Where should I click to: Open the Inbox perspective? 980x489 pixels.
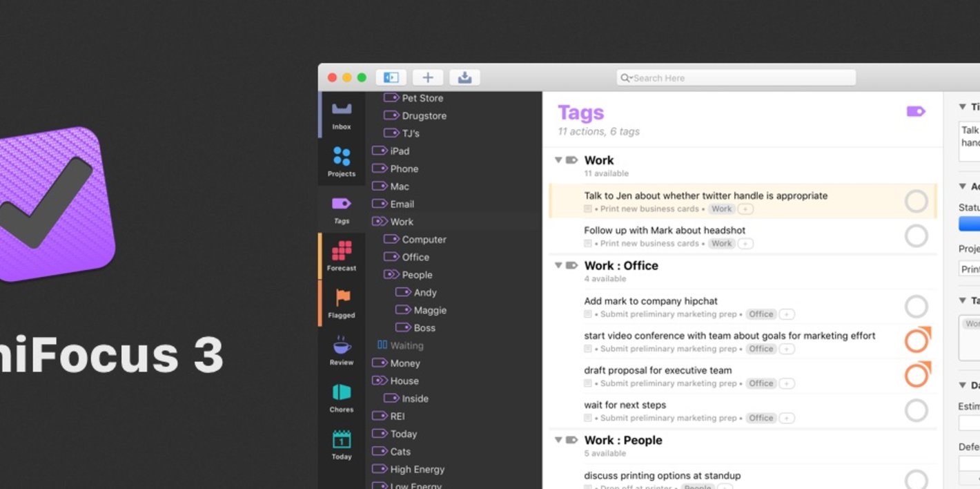click(342, 115)
